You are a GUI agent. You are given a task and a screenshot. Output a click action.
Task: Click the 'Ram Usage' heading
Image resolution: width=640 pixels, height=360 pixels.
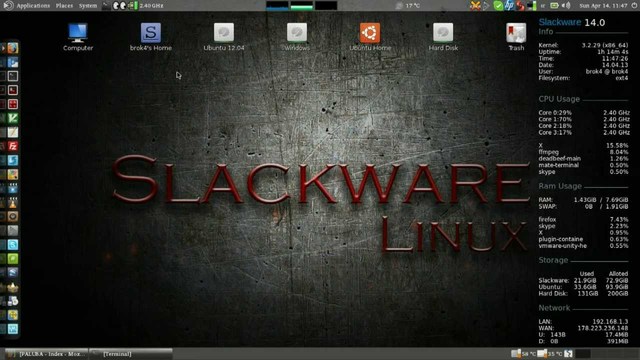[560, 186]
